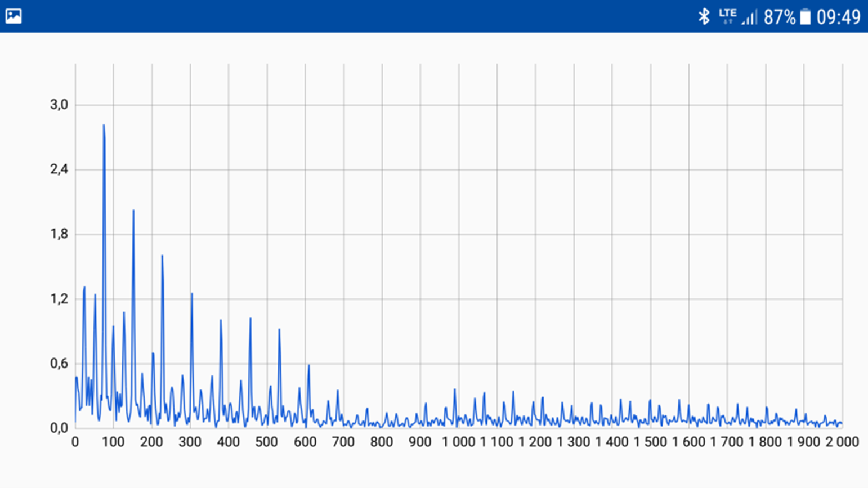Screen dimensions: 868x488
Task: Tap the 2 000 label on the horizontal axis
Action: (842, 442)
